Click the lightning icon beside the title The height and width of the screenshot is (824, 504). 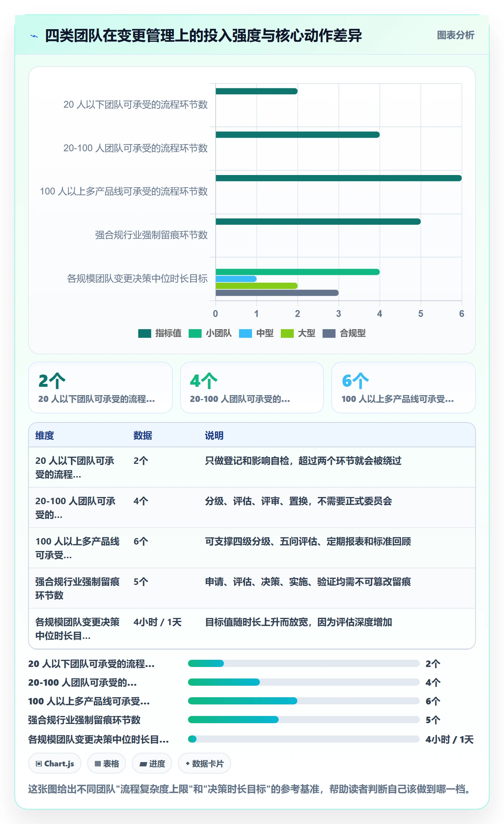click(34, 36)
